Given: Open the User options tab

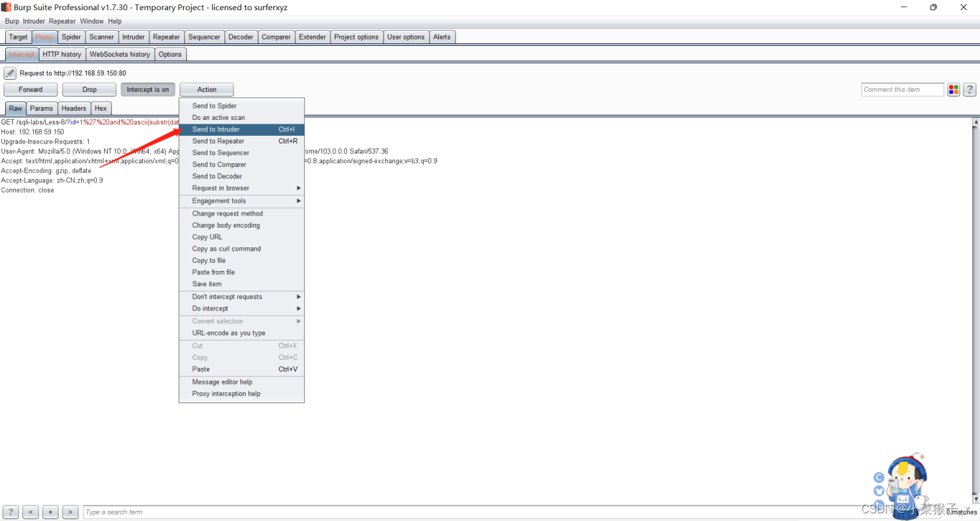Looking at the screenshot, I should pos(406,37).
